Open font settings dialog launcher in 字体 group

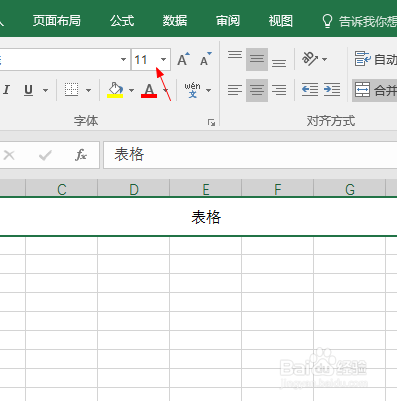211,123
